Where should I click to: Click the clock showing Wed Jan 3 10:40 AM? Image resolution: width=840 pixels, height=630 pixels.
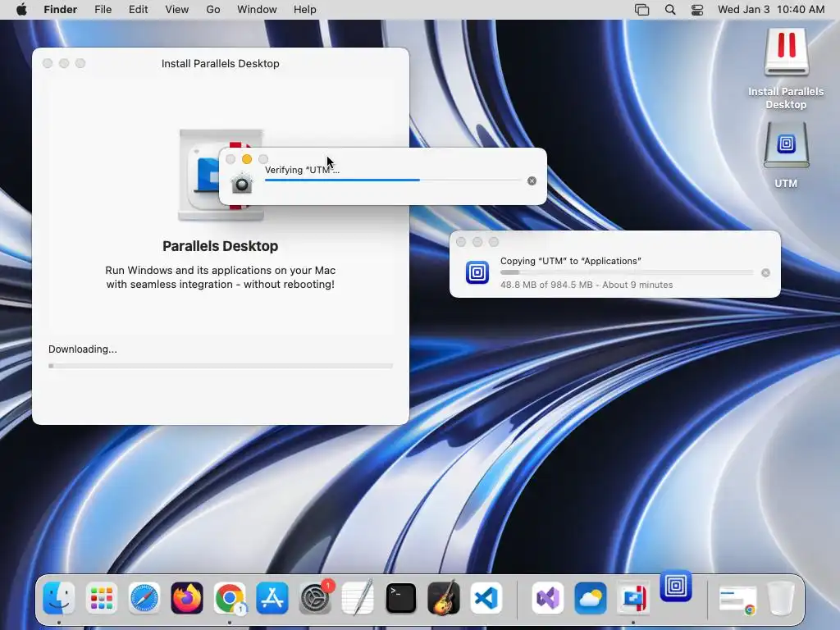point(771,10)
